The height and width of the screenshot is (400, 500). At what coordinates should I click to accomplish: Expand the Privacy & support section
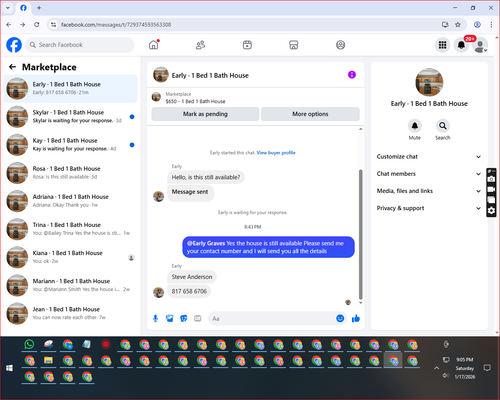coord(429,208)
